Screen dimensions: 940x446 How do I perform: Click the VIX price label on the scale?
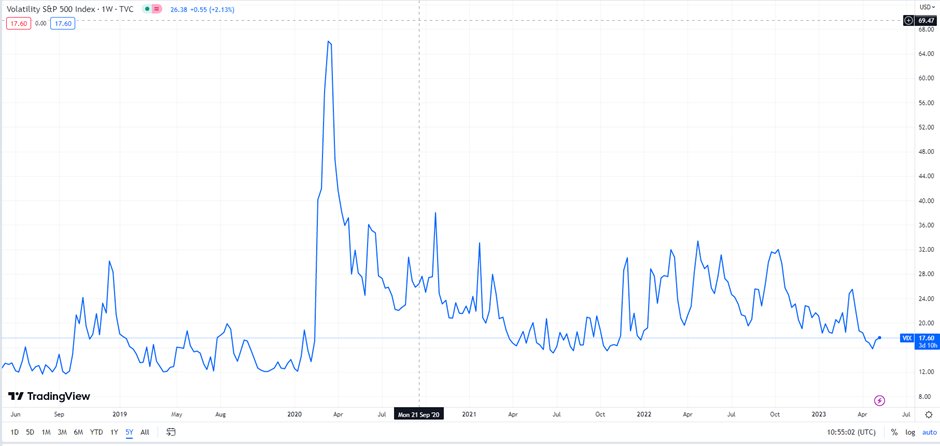(x=906, y=338)
